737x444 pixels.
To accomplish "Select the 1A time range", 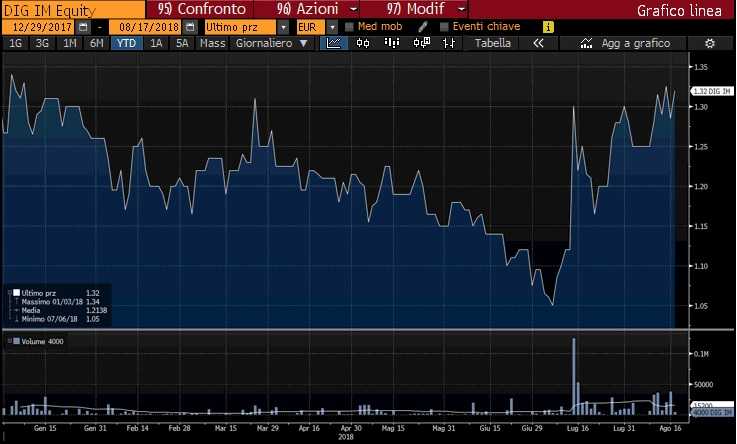I will 156,43.
